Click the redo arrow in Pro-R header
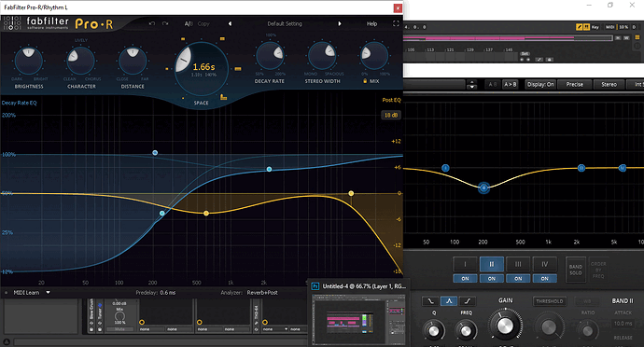The width and height of the screenshot is (644, 347). pos(165,24)
